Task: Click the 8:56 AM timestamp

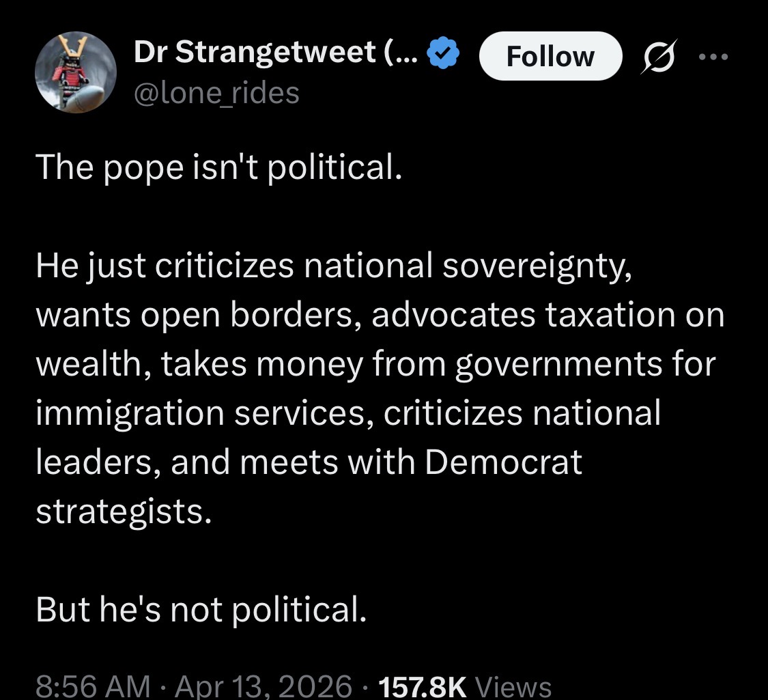Action: click(92, 685)
